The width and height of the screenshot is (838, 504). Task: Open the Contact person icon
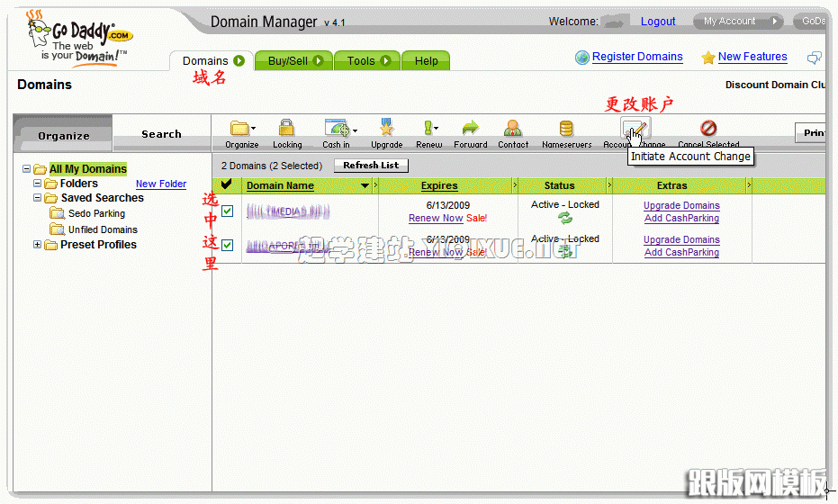click(512, 129)
